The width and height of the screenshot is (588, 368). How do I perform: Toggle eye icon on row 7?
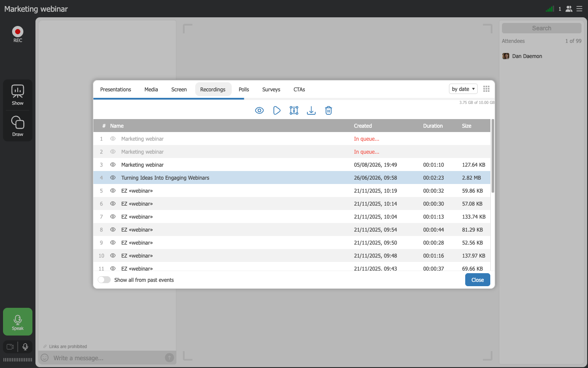(113, 216)
